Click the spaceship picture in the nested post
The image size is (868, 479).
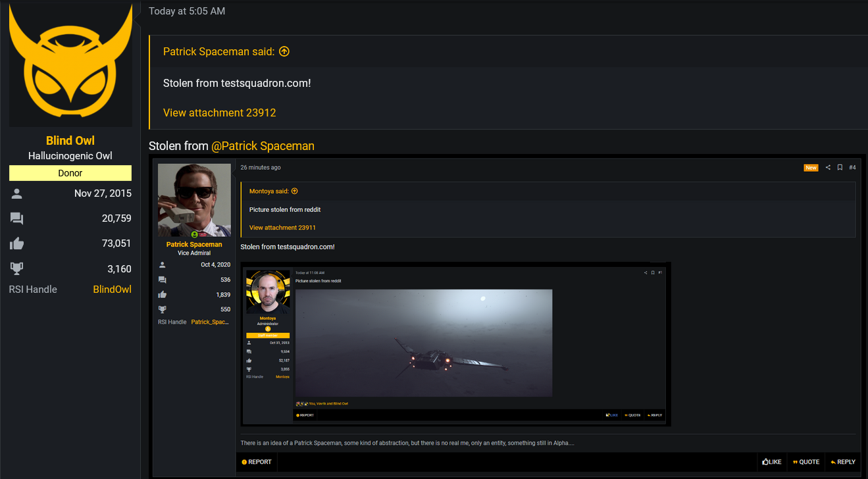click(423, 343)
